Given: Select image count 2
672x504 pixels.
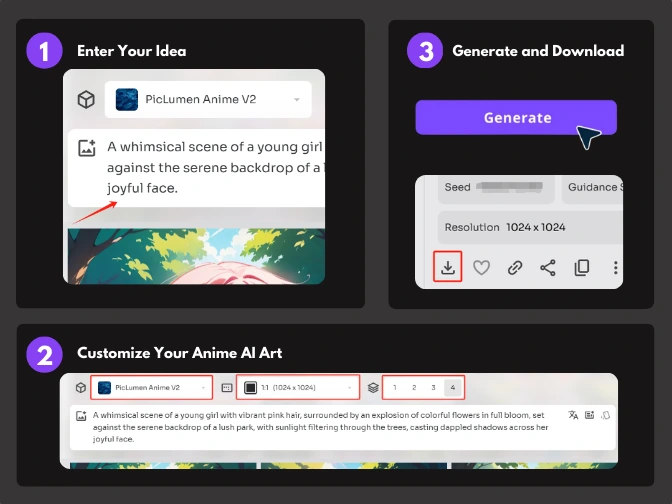Looking at the screenshot, I should pyautogui.click(x=414, y=387).
